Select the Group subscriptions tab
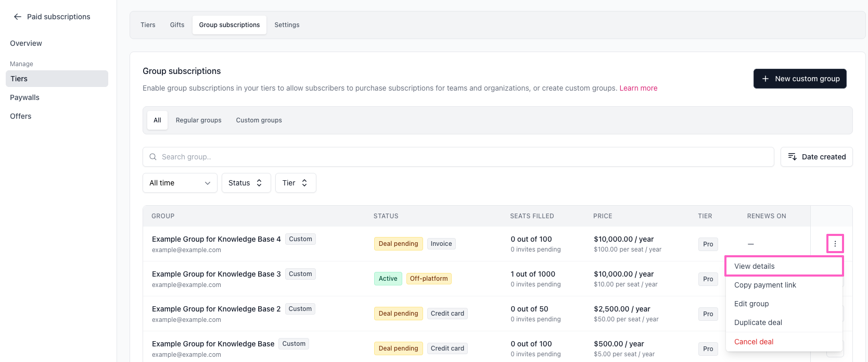This screenshot has height=362, width=868. (229, 25)
